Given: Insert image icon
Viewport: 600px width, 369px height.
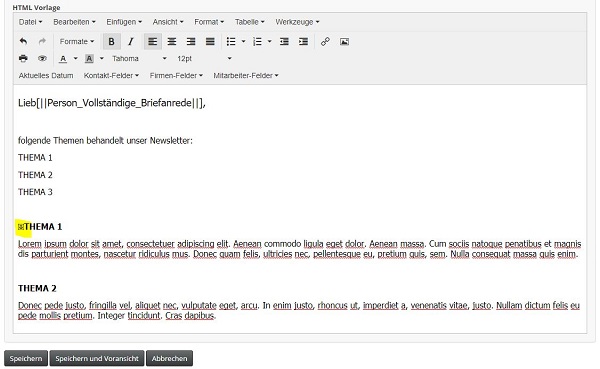Looking at the screenshot, I should coord(344,41).
